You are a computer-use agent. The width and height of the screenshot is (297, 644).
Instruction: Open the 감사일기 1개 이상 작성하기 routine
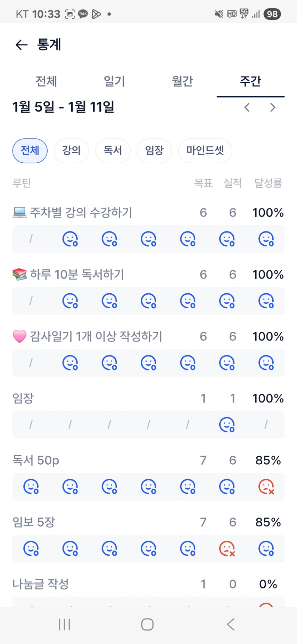coord(96,336)
